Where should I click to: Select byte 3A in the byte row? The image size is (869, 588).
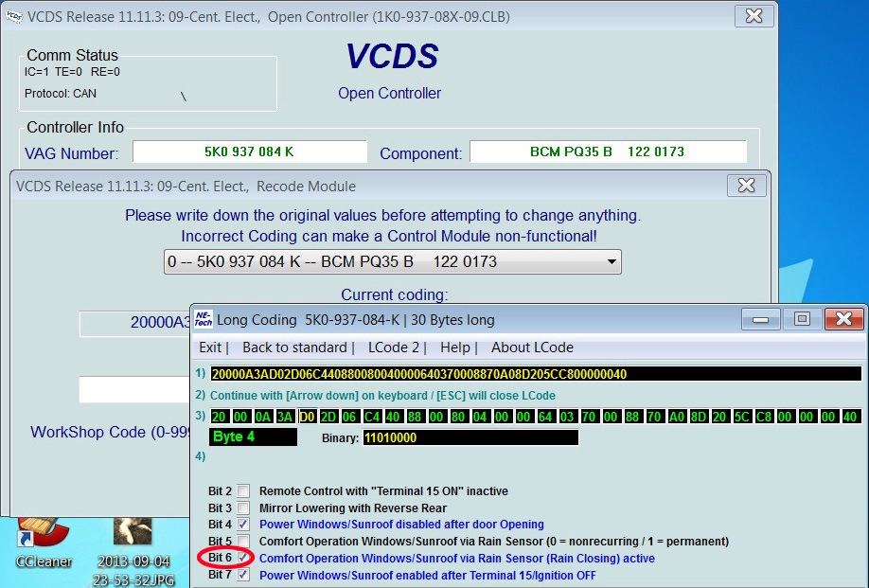[285, 417]
